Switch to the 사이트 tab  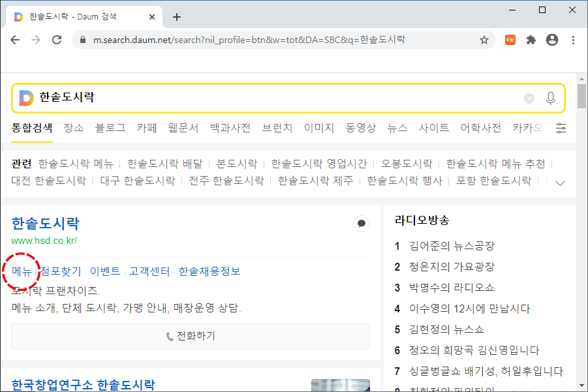click(434, 128)
